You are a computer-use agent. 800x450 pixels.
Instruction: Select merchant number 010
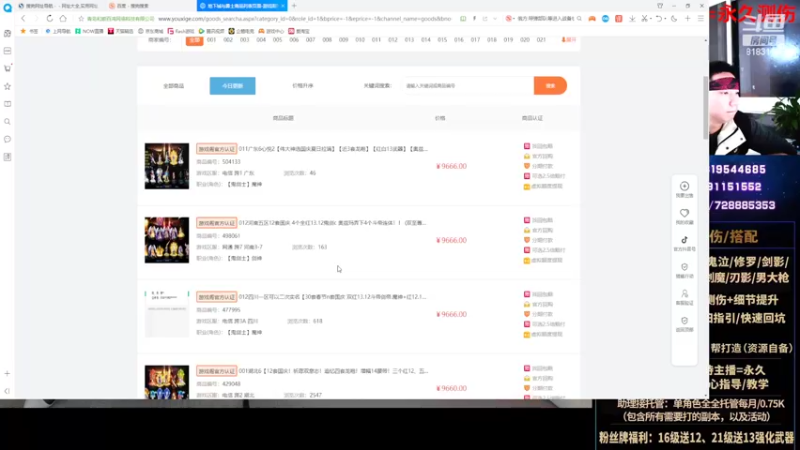point(360,40)
